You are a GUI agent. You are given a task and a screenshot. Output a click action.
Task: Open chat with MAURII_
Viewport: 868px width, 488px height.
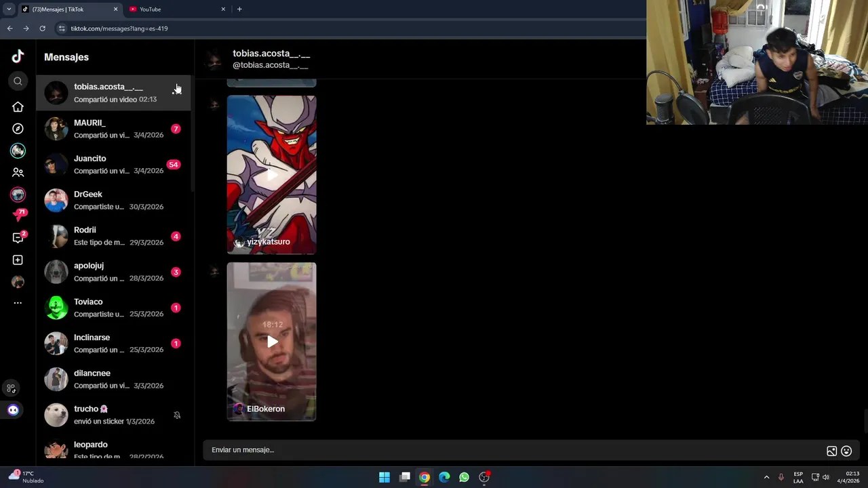(x=113, y=129)
